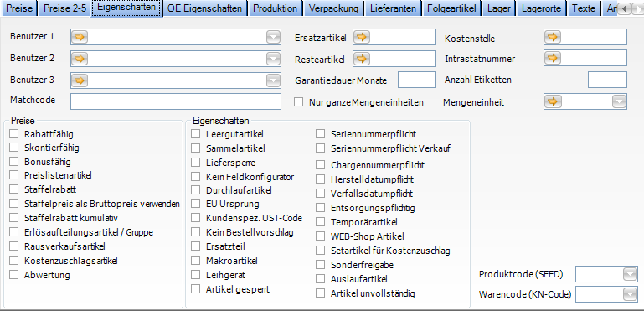Click the Benutzer 1 orange arrow lookup icon
The width and height of the screenshot is (644, 311).
coord(80,37)
